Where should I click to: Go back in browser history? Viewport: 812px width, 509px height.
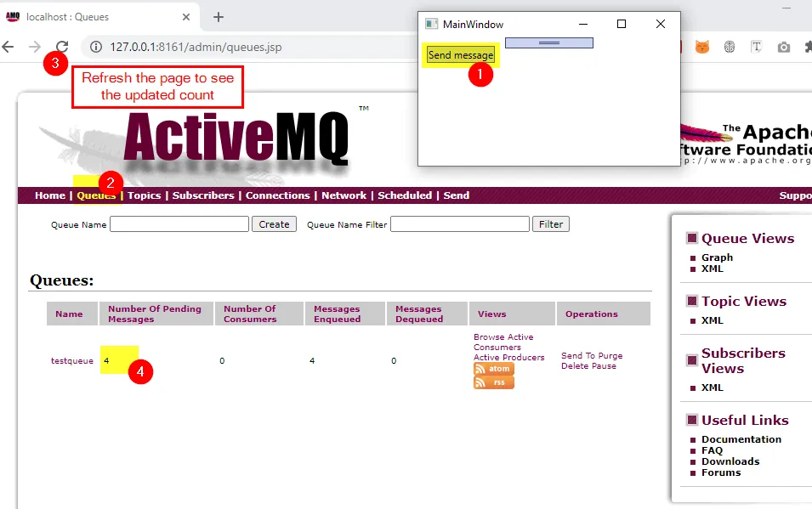pos(8,47)
